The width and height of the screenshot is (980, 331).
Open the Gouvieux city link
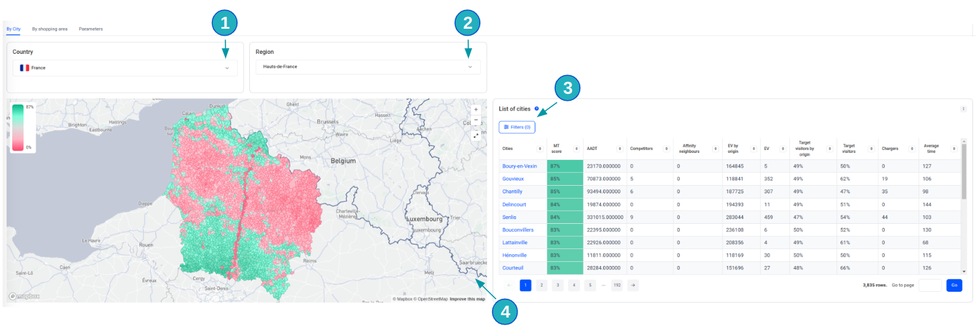click(513, 179)
